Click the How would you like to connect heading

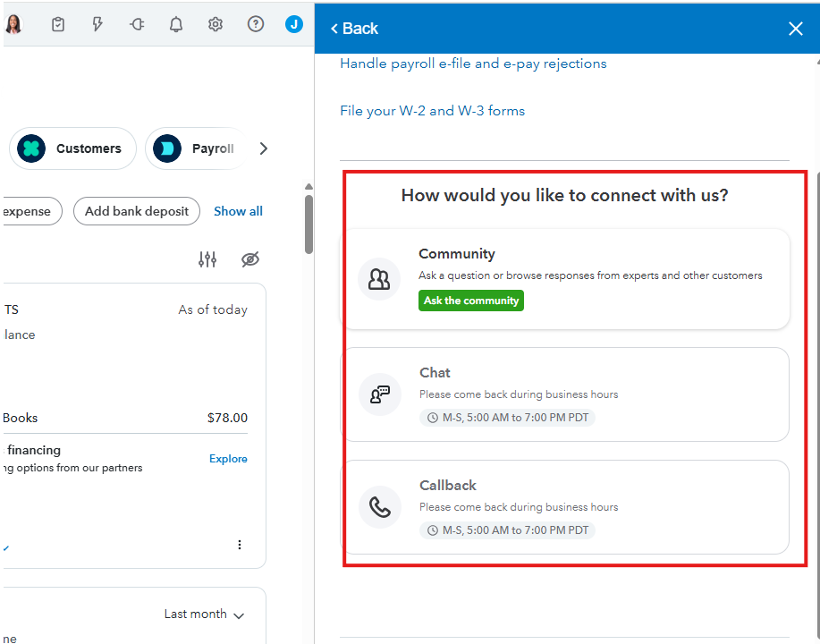click(x=564, y=195)
